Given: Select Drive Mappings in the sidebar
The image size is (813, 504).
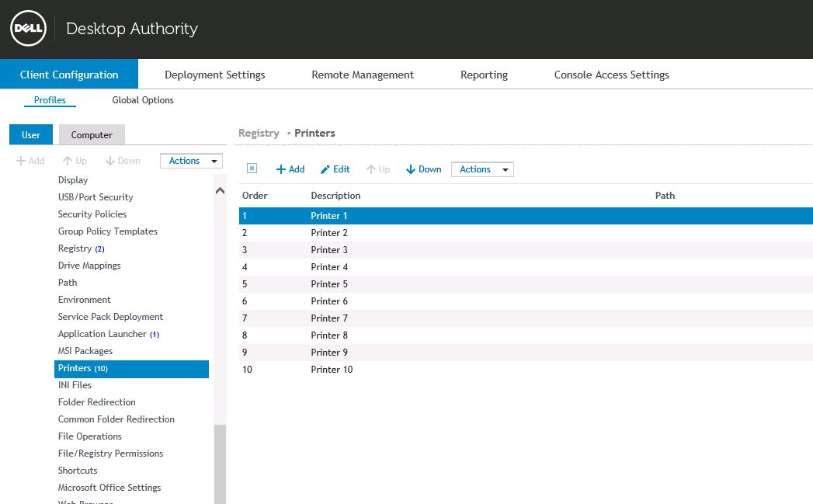Looking at the screenshot, I should [89, 266].
